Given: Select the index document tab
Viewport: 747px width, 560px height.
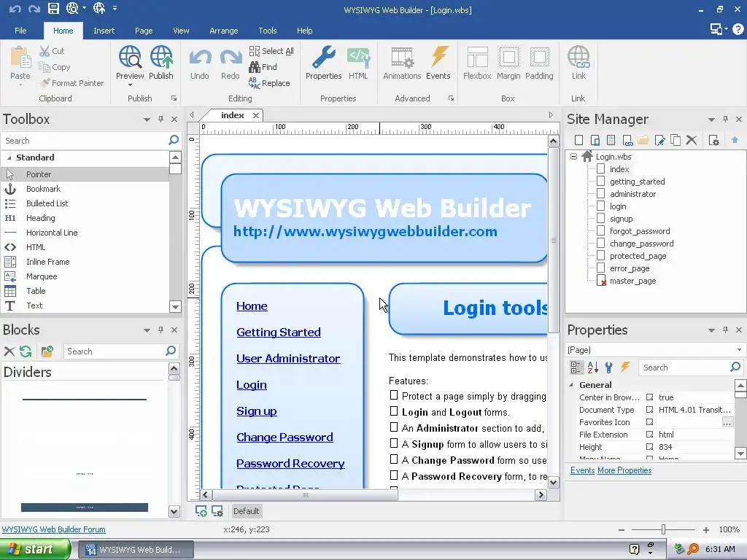Looking at the screenshot, I should 233,115.
